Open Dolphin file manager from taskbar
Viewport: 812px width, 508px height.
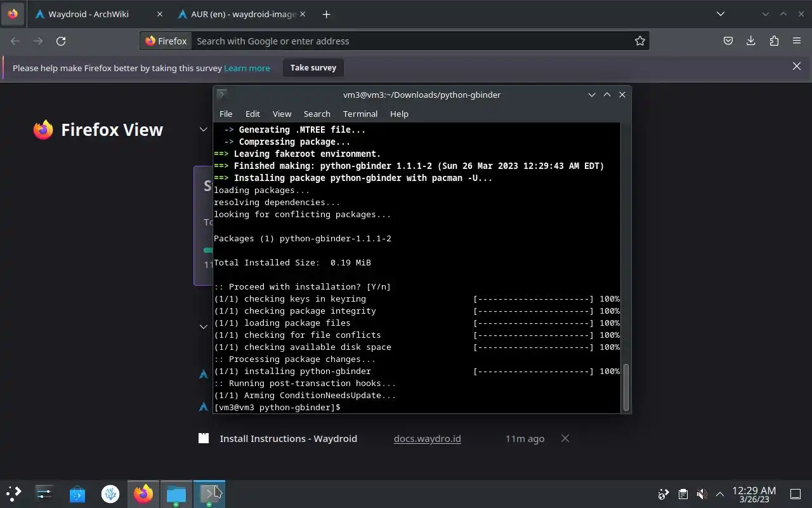176,493
